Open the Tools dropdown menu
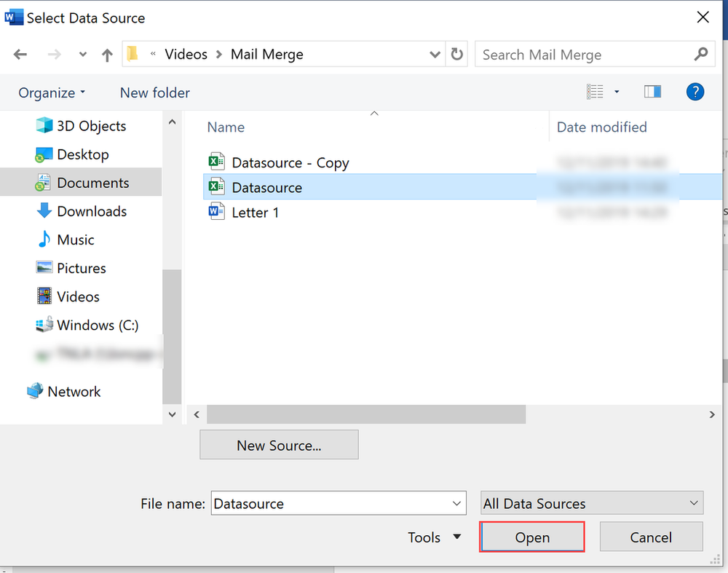The image size is (728, 573). (435, 537)
